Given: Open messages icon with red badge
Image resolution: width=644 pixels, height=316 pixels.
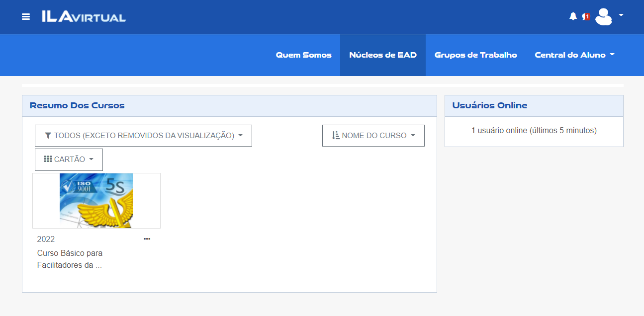Looking at the screenshot, I should point(586,16).
